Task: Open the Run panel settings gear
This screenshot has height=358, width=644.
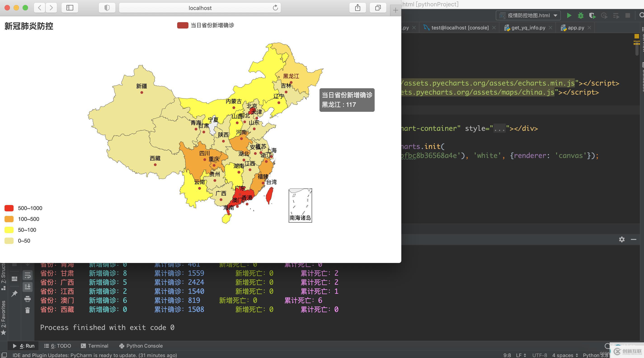Action: pyautogui.click(x=621, y=239)
